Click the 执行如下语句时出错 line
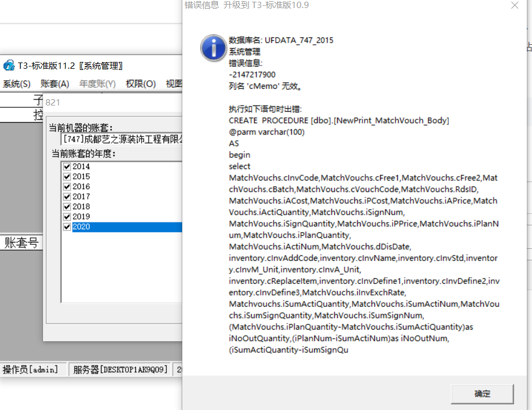 click(265, 109)
